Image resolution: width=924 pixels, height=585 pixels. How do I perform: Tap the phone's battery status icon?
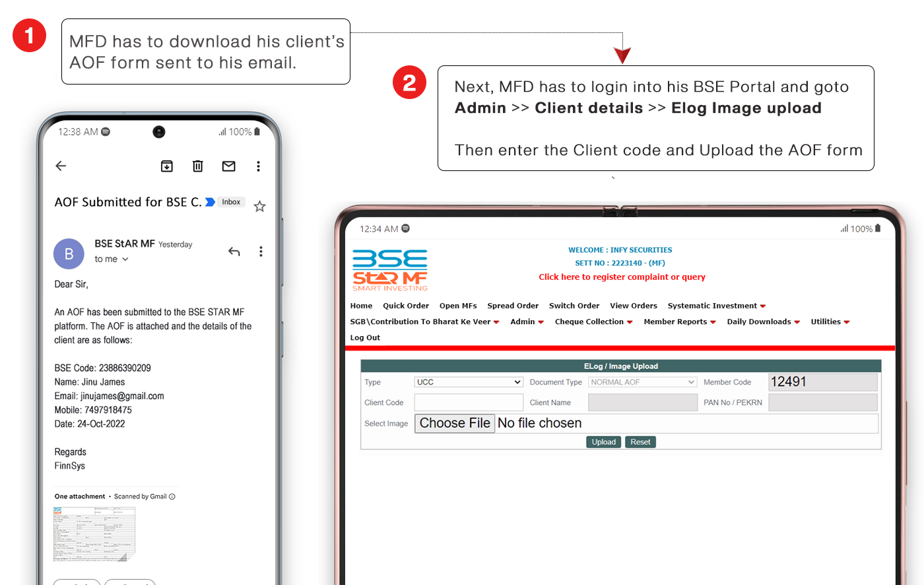[257, 131]
